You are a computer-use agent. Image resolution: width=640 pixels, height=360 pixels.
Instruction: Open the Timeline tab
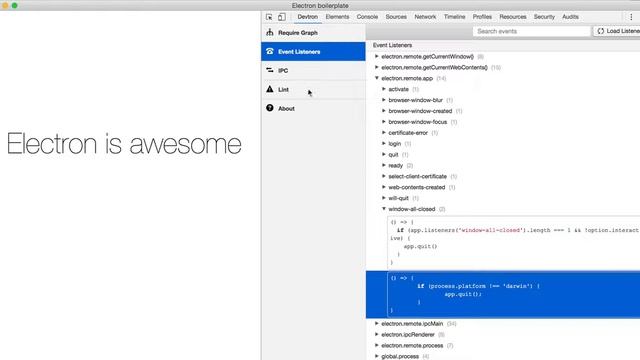point(454,17)
